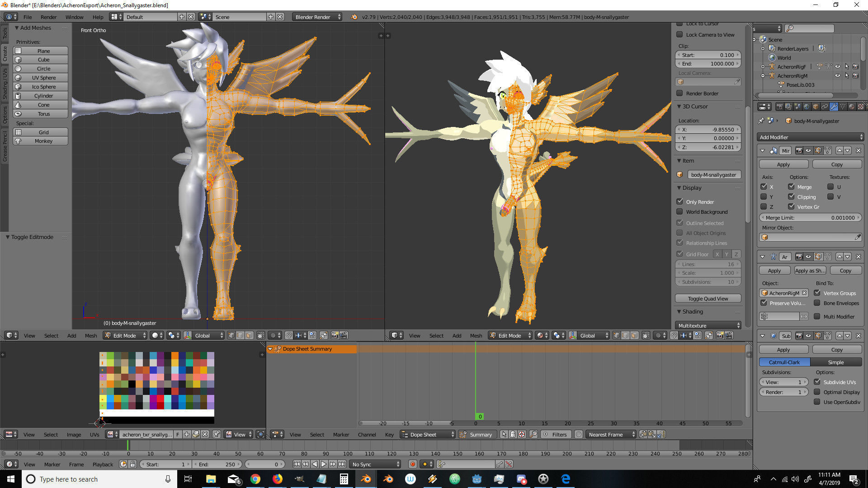Screen dimensions: 868x488
Task: Switch to the Shading / UVs tool tab
Action: click(5, 84)
